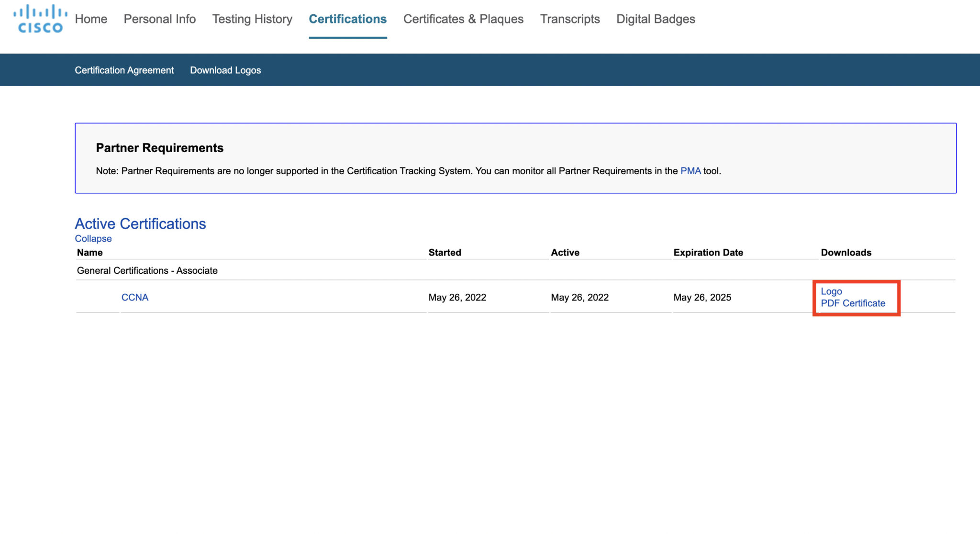Download the CCNA Logo
This screenshot has width=980, height=534.
(831, 291)
